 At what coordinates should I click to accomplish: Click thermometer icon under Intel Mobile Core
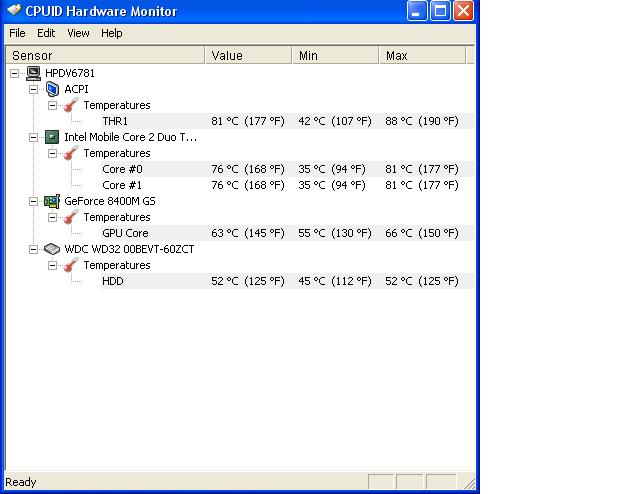(71, 153)
